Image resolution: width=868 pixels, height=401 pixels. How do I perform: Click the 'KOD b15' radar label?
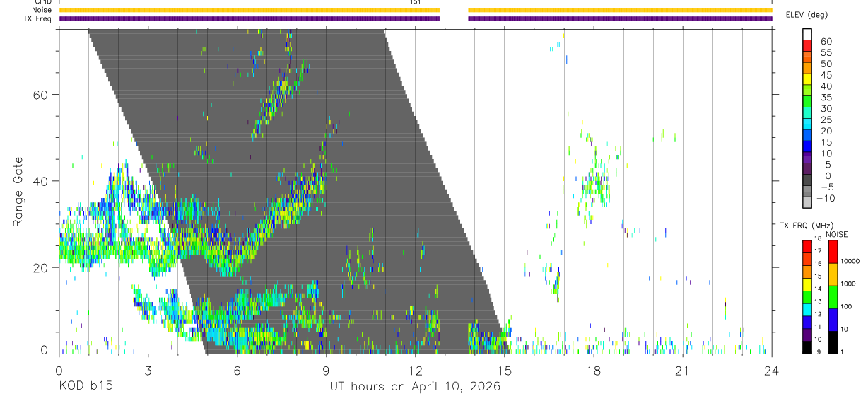pyautogui.click(x=85, y=386)
